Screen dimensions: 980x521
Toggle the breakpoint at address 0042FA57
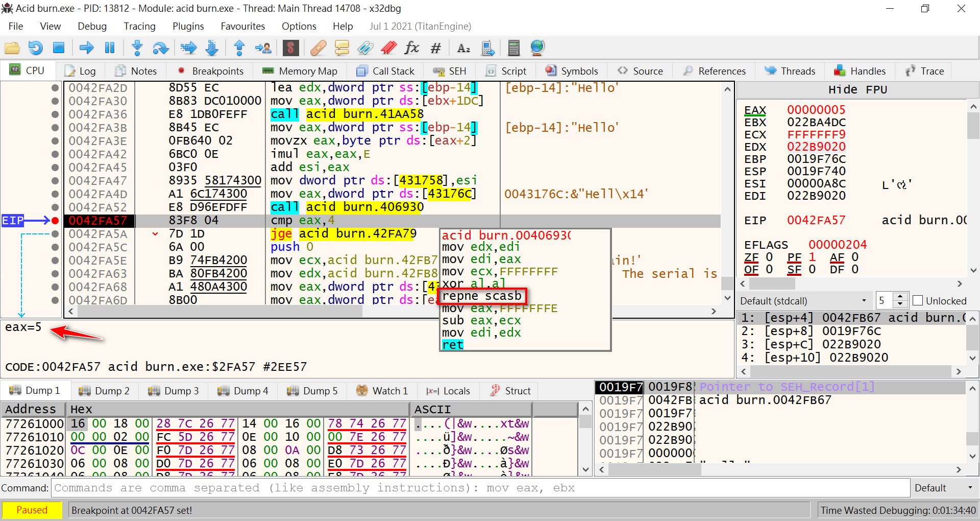(x=55, y=221)
